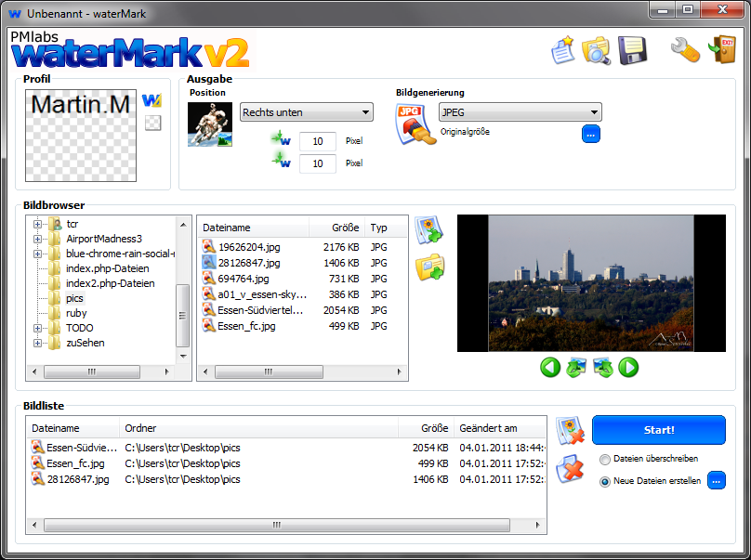The width and height of the screenshot is (751, 560).
Task: Select the Essen-Südvie… row in the Bildliste
Action: 286,448
